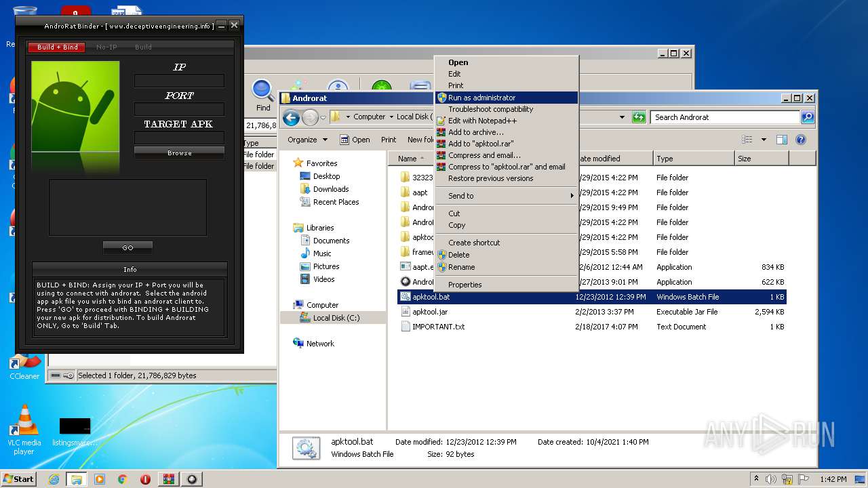Open VLC media player desktop shortcut
This screenshot has width=868, height=488.
24,430
